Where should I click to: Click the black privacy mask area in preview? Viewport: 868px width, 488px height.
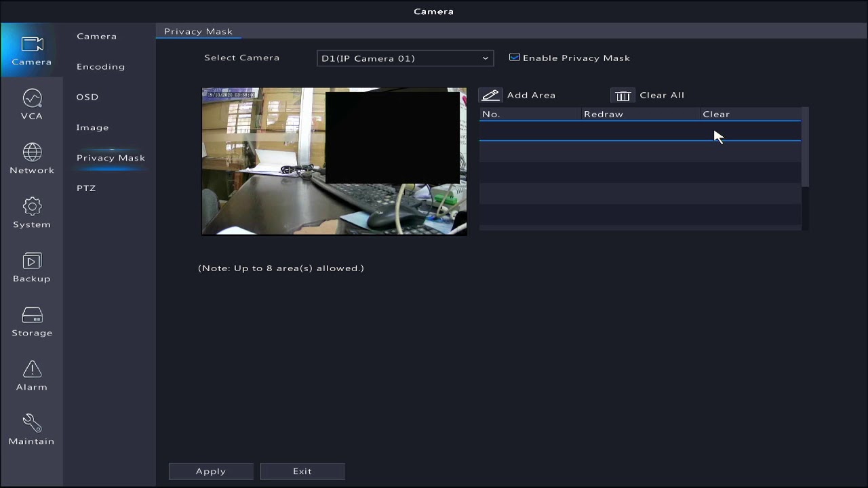(x=393, y=138)
